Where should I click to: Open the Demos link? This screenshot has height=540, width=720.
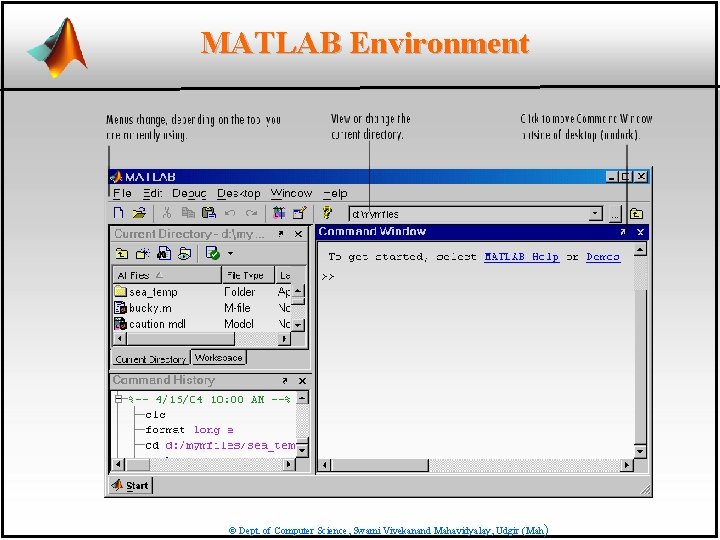(603, 257)
